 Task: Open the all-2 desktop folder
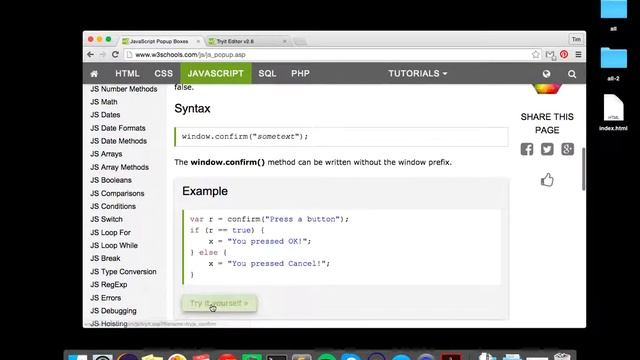click(613, 64)
